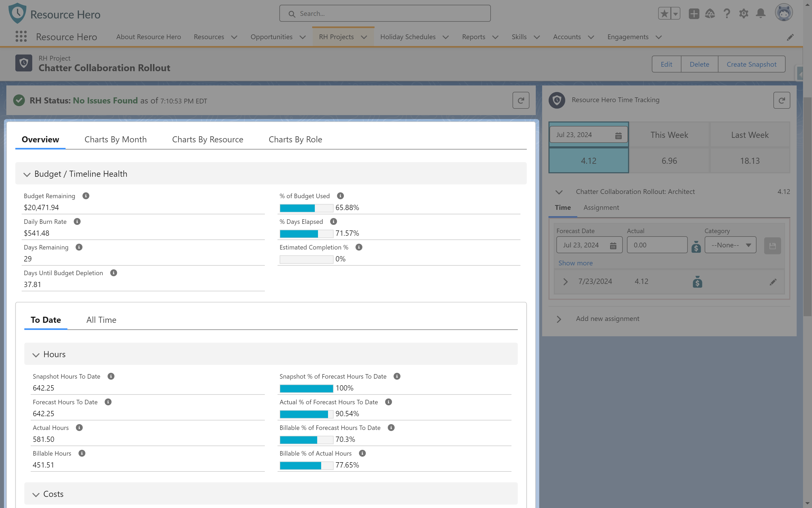
Task: Open the favorites list dropdown arrow
Action: 675,13
